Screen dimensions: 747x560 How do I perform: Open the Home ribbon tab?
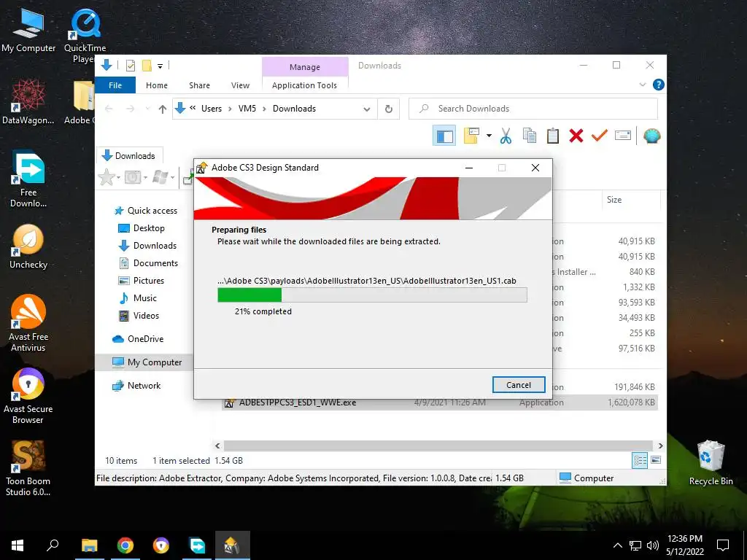[157, 85]
